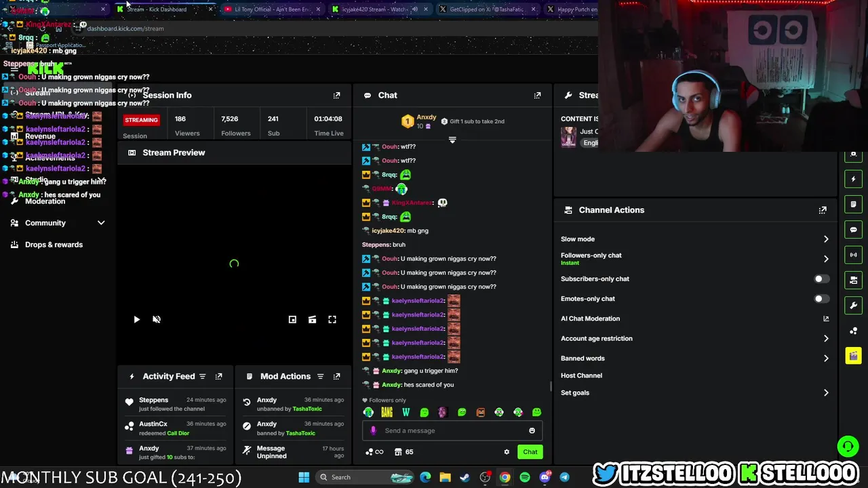The width and height of the screenshot is (868, 488).
Task: Open the emoji picker in chat
Action: [532, 430]
